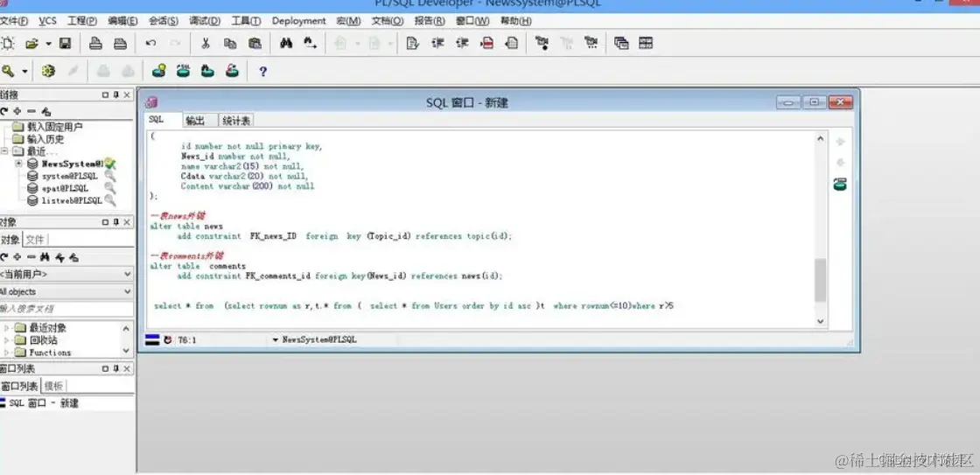Float the objects panel with its square icon
The image size is (980, 475).
106,222
